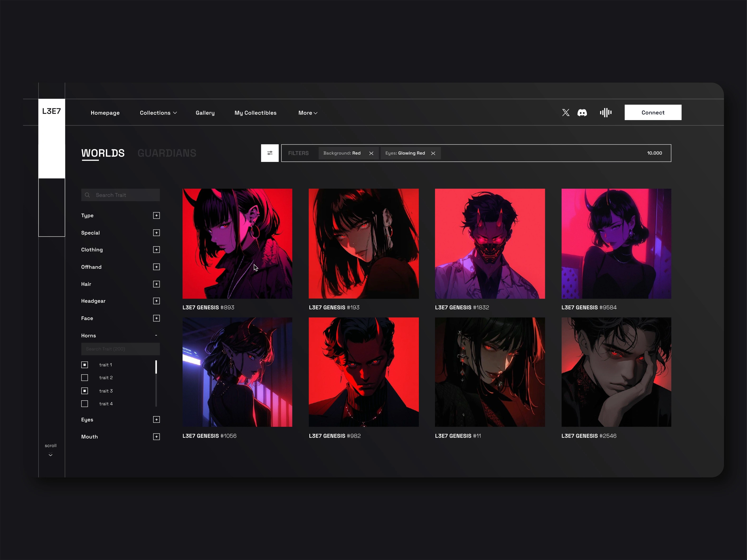Check the trait 2 checkbox
Screen dimensions: 747x560
[x=85, y=377]
